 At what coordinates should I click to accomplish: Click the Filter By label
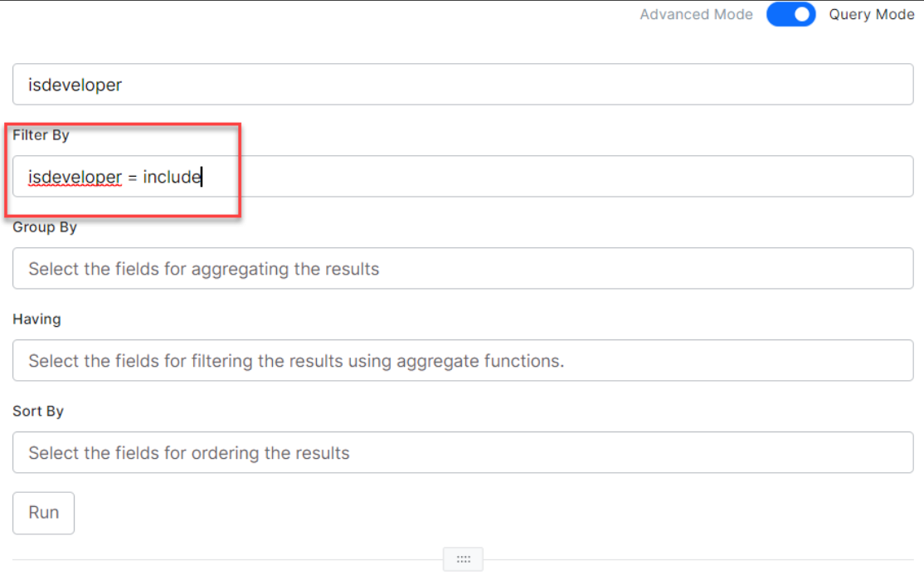41,135
